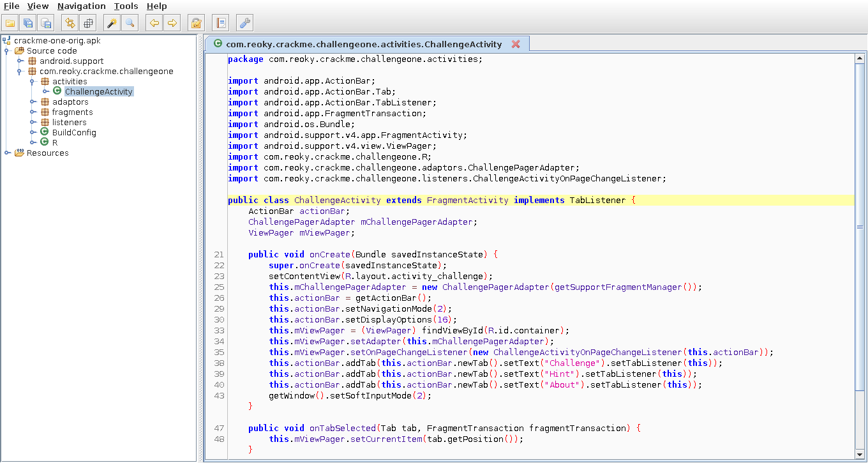The height and width of the screenshot is (463, 868).
Task: Click ChallengeActivity green class icon in tree
Action: [57, 91]
